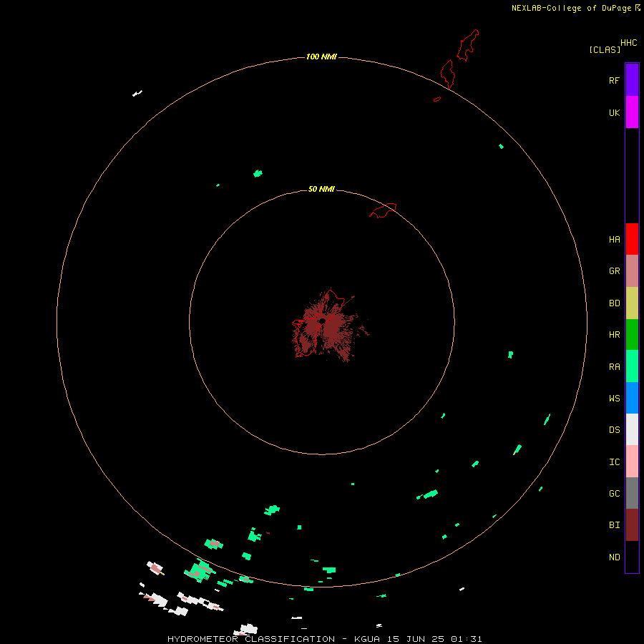Viewport: 644px width, 644px height.
Task: Click the HHC product label
Action: [629, 43]
